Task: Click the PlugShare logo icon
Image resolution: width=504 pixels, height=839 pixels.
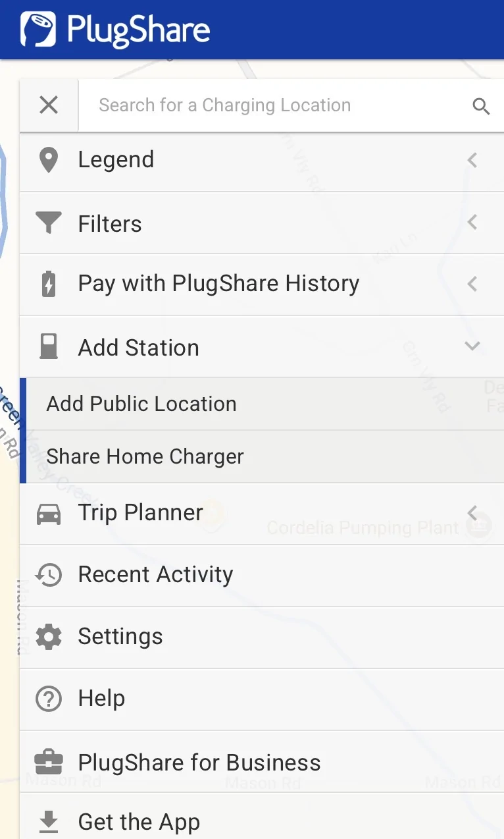Action: point(38,30)
